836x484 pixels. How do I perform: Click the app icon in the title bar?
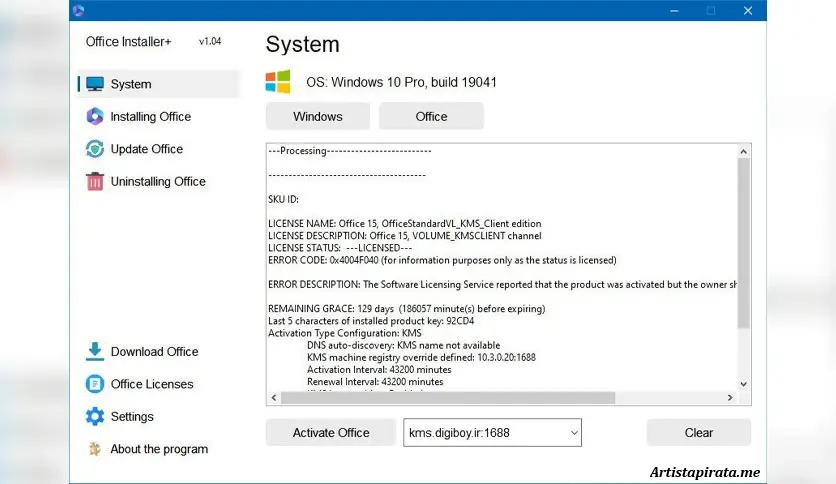point(78,10)
